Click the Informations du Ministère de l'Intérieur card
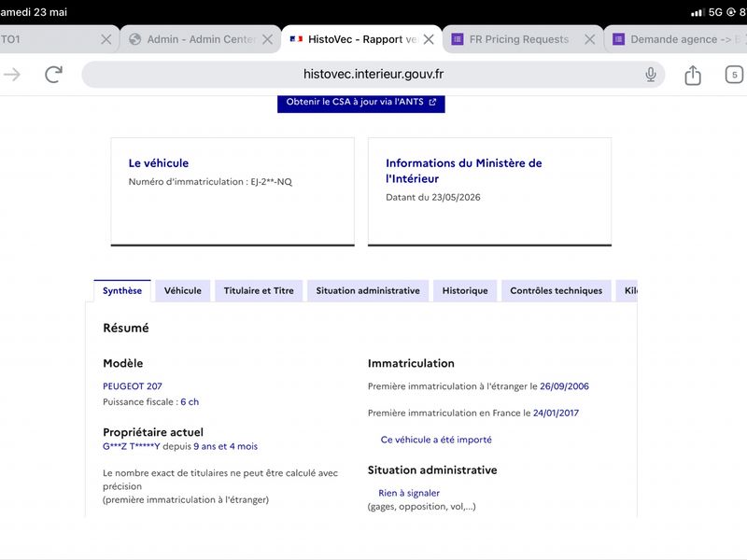The height and width of the screenshot is (560, 747). (x=489, y=192)
